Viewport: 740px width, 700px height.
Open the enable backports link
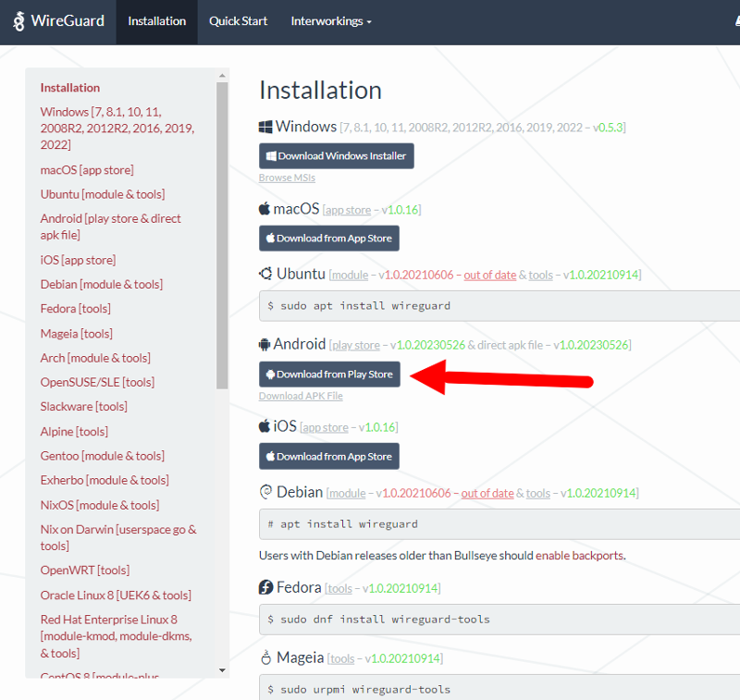579,556
